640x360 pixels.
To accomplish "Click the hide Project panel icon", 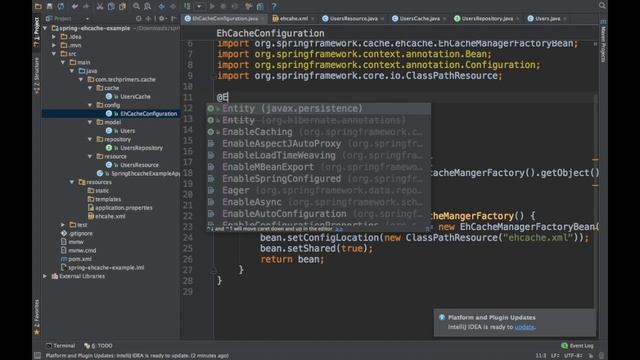I will click(174, 18).
